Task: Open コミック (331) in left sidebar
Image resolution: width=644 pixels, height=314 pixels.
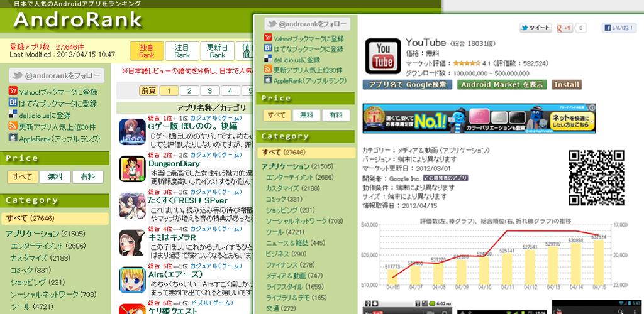Action: (30, 270)
